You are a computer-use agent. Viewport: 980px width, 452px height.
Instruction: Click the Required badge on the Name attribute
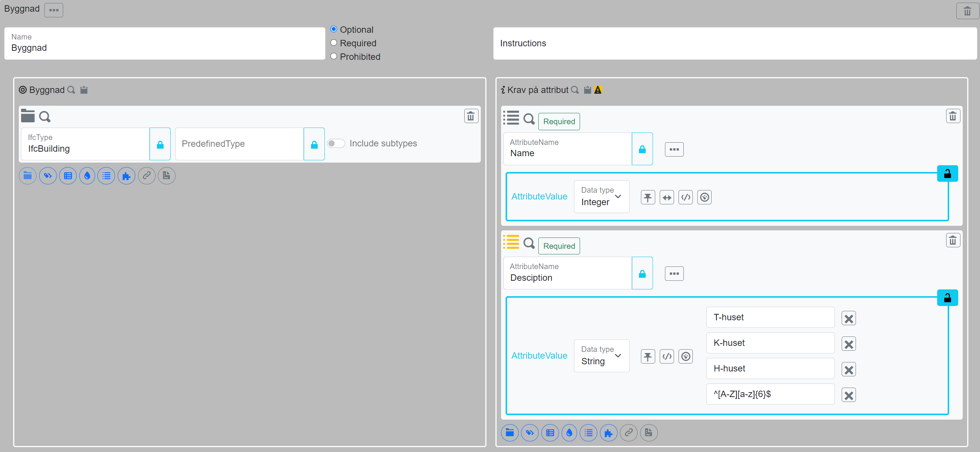(559, 122)
